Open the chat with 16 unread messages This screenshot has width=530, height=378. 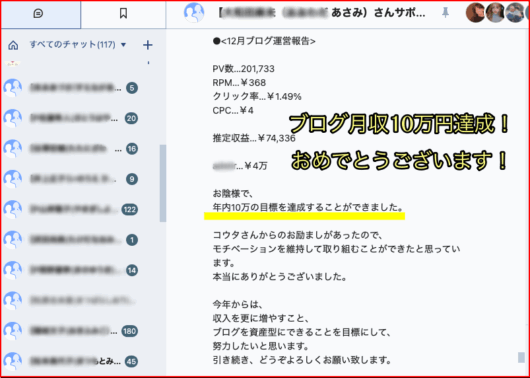tap(83, 149)
